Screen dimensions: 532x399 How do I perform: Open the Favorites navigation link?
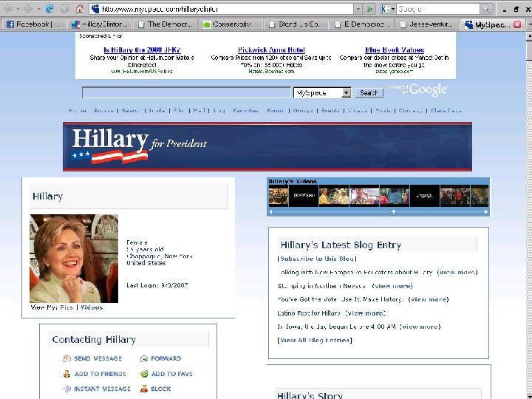point(245,111)
